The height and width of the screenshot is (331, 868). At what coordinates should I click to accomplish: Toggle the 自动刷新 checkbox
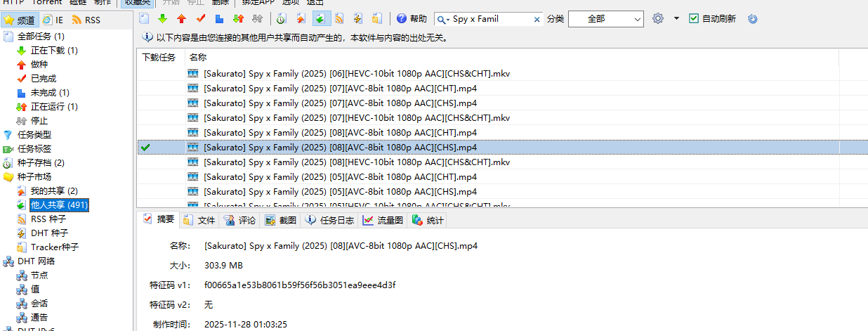pyautogui.click(x=694, y=19)
